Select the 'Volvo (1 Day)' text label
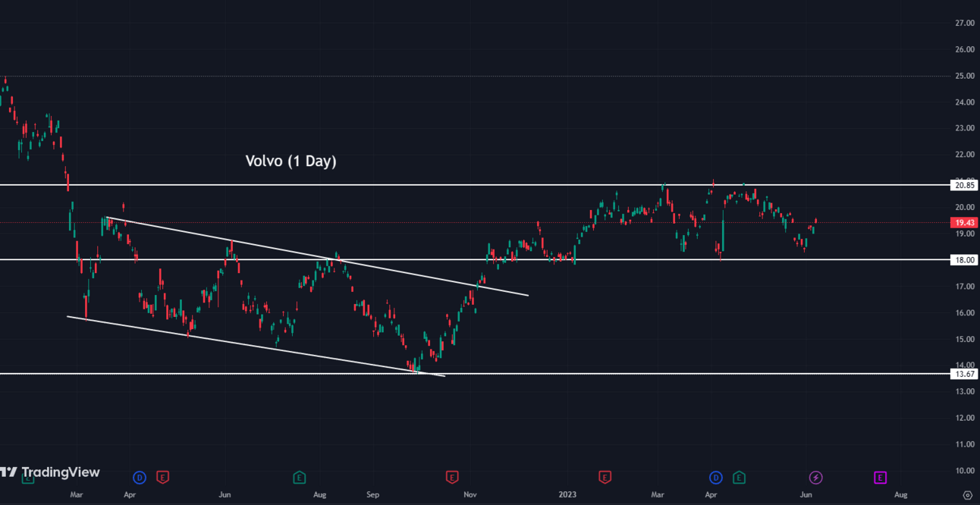The image size is (980, 505). click(x=291, y=161)
